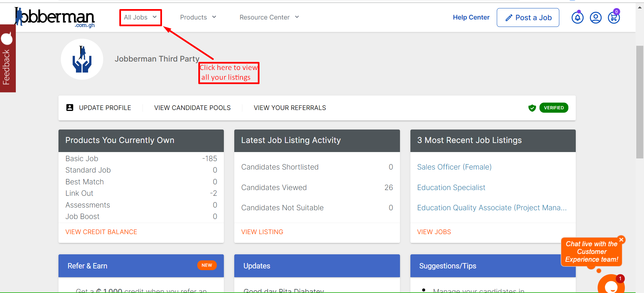Click the page vertical scrollbar thumb
Viewport: 644px width, 293px height.
click(640, 102)
